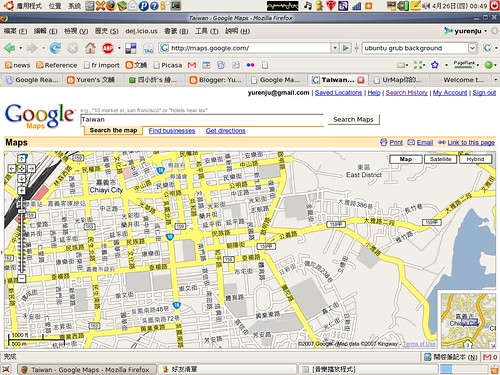Open the Flickr bookmark icon
500x375 pixels.
pyautogui.click(x=250, y=65)
